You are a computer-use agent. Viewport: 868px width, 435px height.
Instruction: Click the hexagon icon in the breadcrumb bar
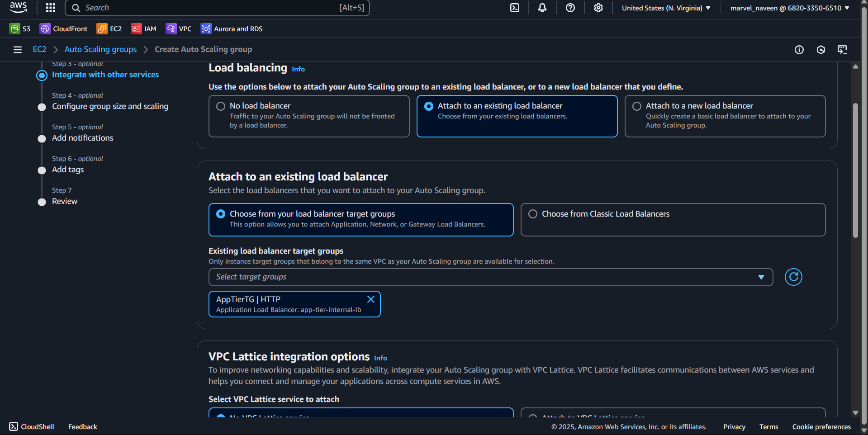pyautogui.click(x=821, y=50)
